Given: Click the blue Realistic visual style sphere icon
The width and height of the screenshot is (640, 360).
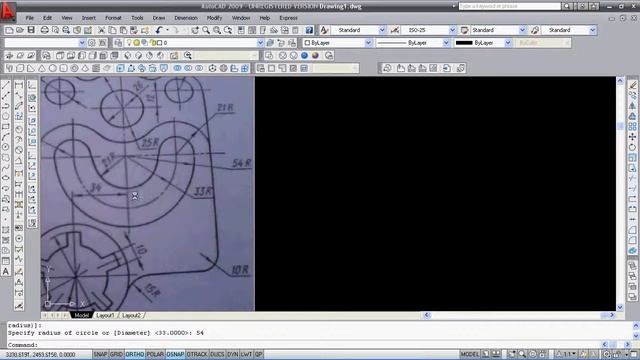Looking at the screenshot, I should click(304, 56).
